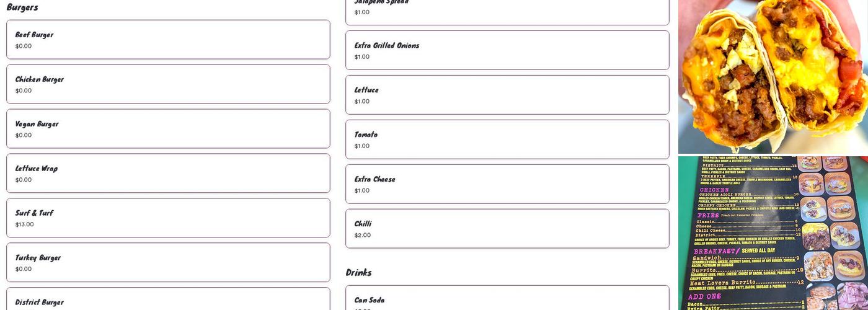Open the Can Soda drink item
This screenshot has height=310, width=868.
(x=507, y=298)
